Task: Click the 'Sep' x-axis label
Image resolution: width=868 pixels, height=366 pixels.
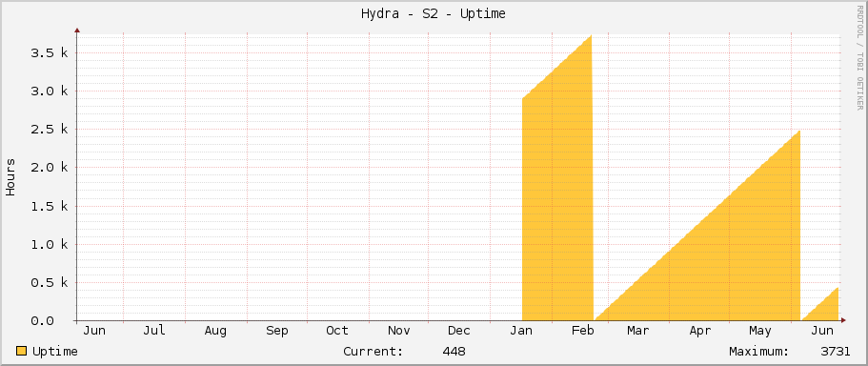Action: coord(276,331)
